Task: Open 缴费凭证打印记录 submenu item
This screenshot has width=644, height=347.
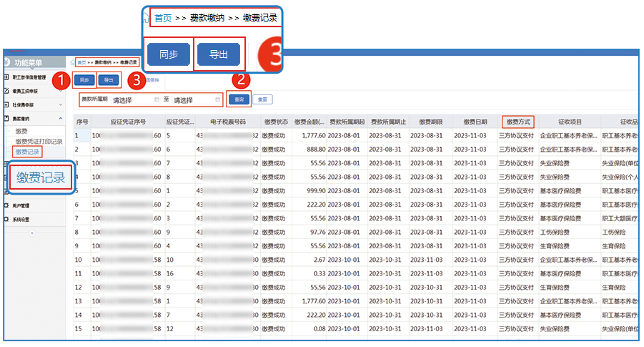Action: pos(39,142)
